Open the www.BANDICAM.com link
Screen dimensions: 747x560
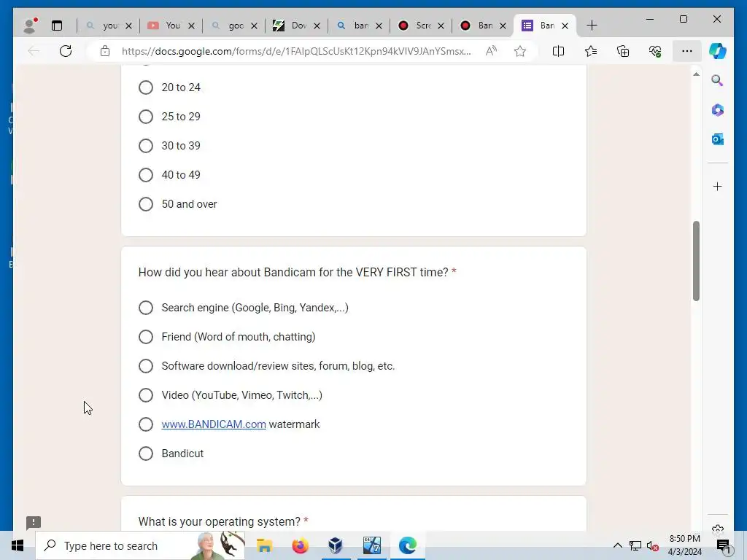(x=214, y=424)
